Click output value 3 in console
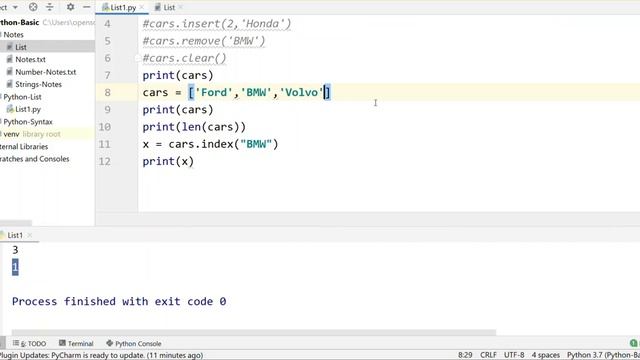This screenshot has height=360, width=640. point(15,250)
